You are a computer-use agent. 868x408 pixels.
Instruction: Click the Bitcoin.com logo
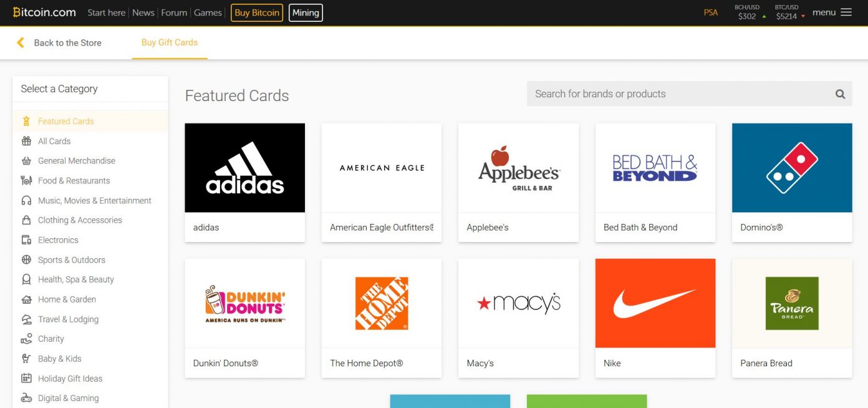tap(44, 12)
